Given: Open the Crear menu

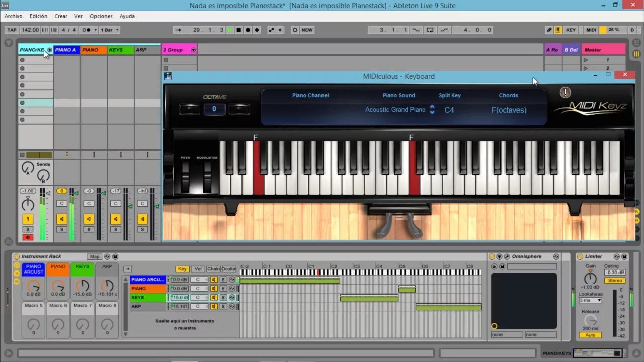Looking at the screenshot, I should (61, 16).
